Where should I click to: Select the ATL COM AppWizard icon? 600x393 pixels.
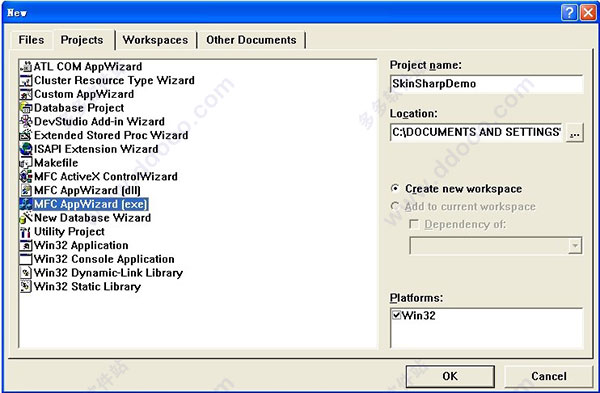tap(26, 67)
